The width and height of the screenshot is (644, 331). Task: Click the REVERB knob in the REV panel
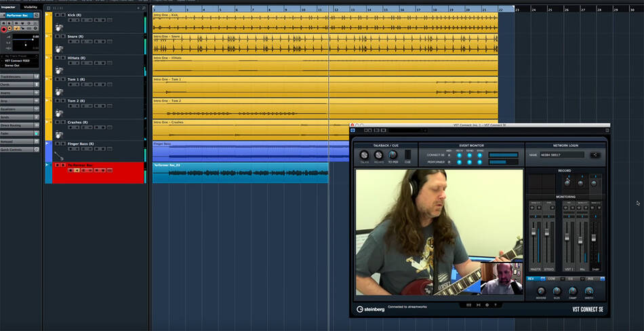(x=542, y=291)
